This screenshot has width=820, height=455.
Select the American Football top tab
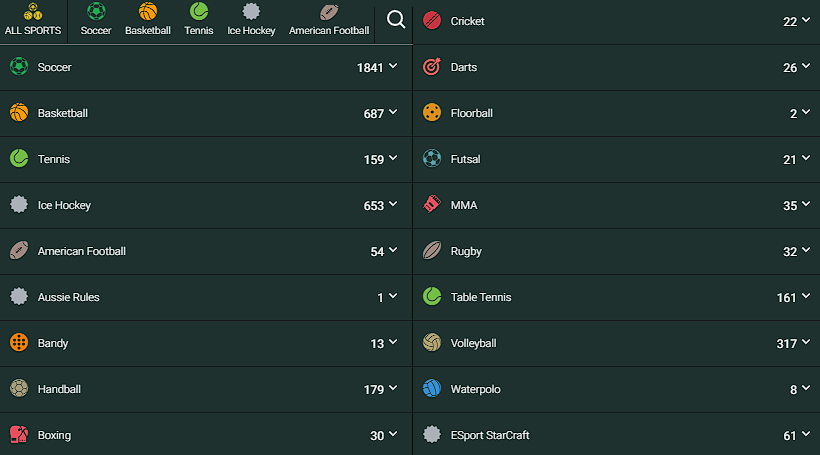tap(329, 20)
